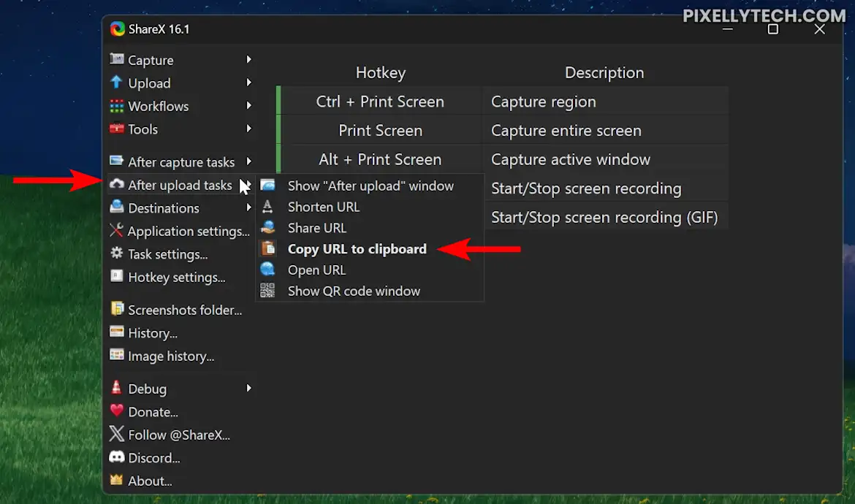Click the Task settings gear icon
This screenshot has height=504, width=855.
click(116, 253)
